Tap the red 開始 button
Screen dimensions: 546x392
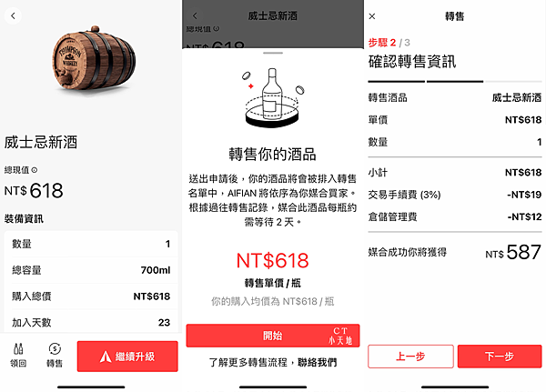click(x=273, y=336)
